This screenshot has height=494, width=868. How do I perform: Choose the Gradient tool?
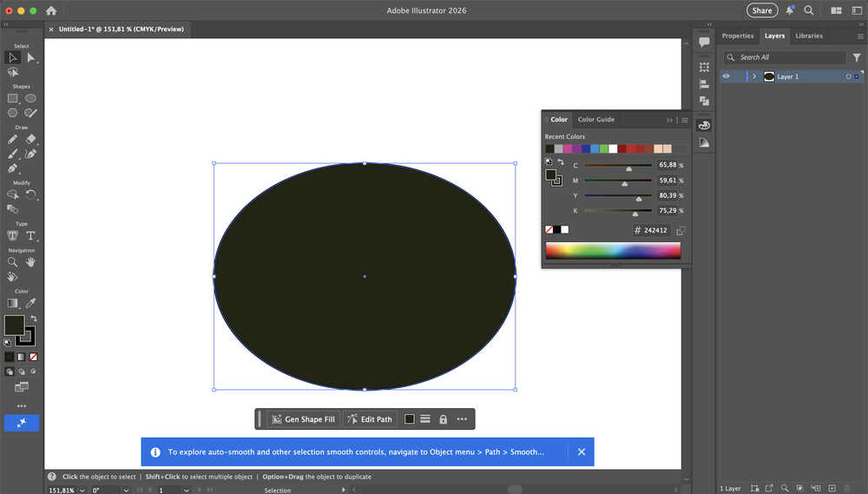click(13, 303)
